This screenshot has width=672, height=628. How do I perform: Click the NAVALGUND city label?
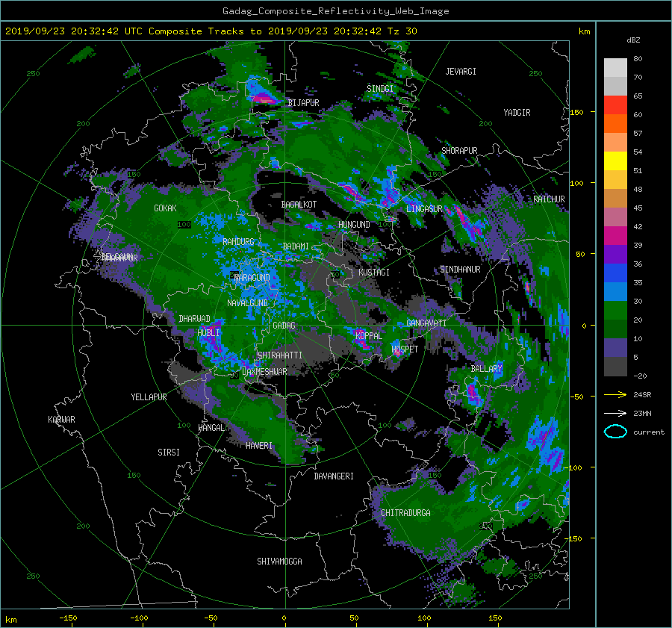click(247, 303)
